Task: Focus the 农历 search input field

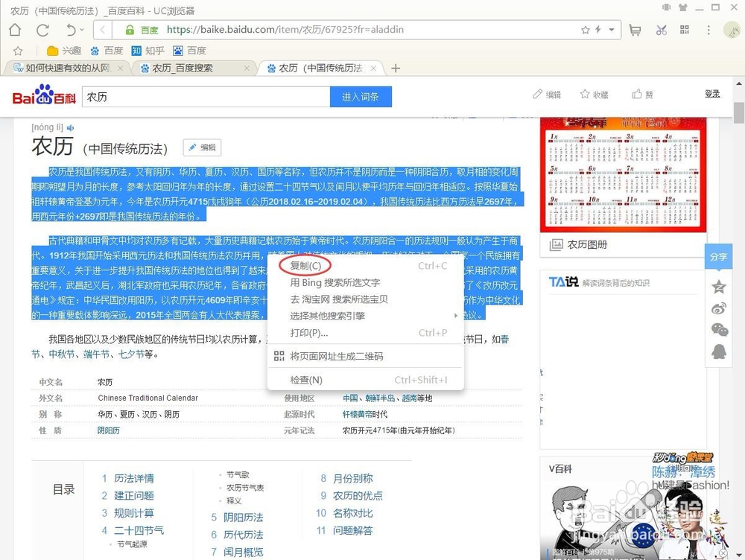Action: tap(206, 97)
